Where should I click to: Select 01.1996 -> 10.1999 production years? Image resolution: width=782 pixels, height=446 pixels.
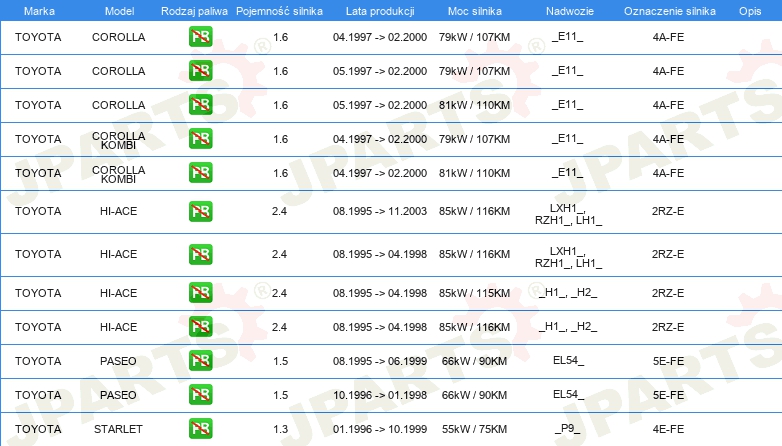pyautogui.click(x=380, y=429)
